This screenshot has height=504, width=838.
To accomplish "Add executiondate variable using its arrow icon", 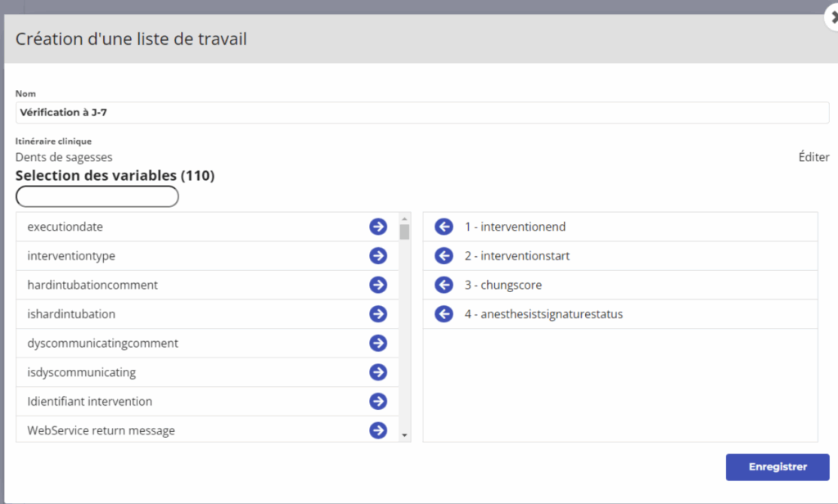I will click(x=378, y=227).
